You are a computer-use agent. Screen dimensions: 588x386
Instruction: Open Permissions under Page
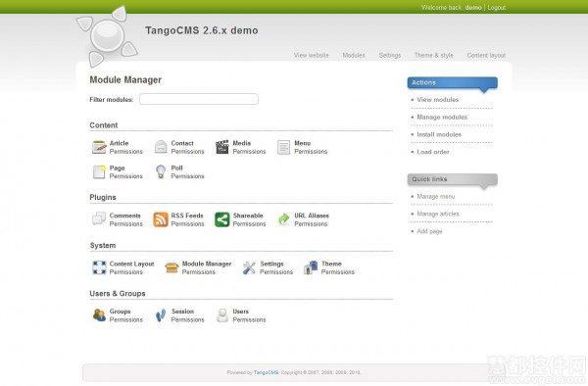(x=126, y=176)
